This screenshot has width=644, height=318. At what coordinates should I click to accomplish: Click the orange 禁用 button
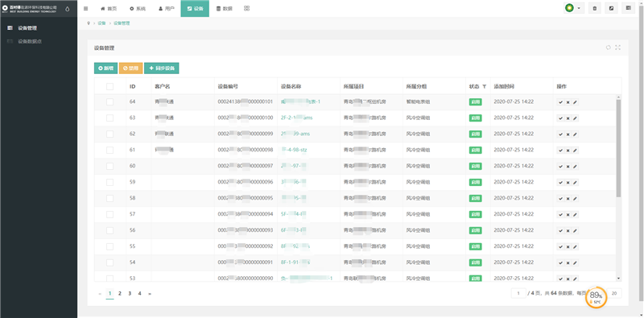(130, 68)
